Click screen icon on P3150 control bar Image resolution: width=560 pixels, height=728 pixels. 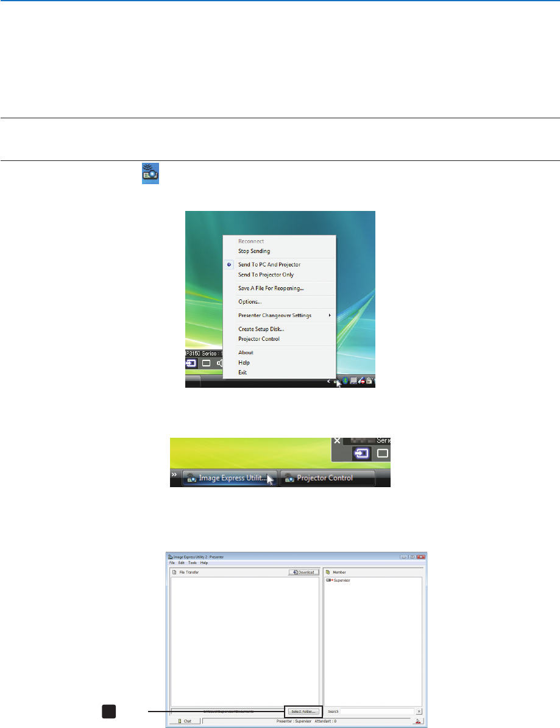207,363
